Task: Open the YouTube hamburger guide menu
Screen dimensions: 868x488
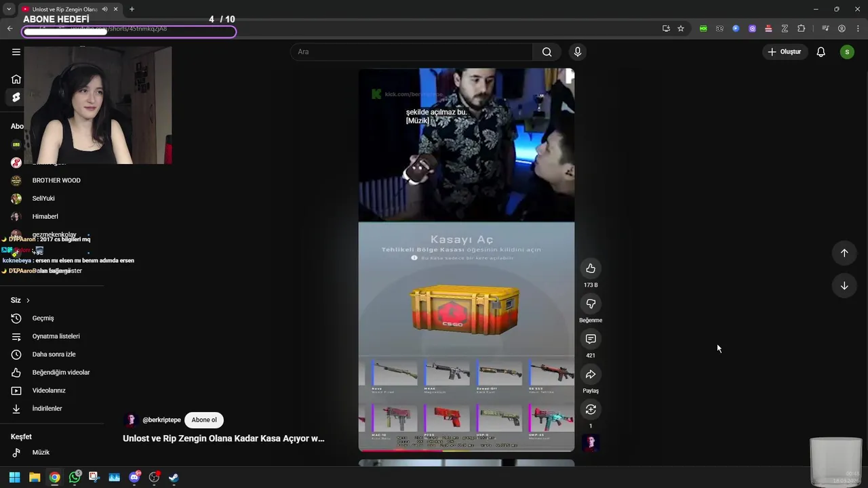Action: (16, 52)
